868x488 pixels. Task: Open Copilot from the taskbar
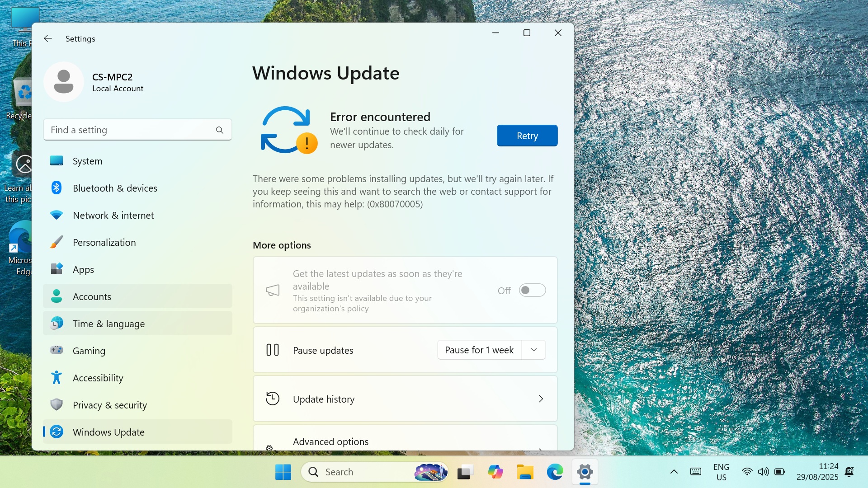coord(495,472)
